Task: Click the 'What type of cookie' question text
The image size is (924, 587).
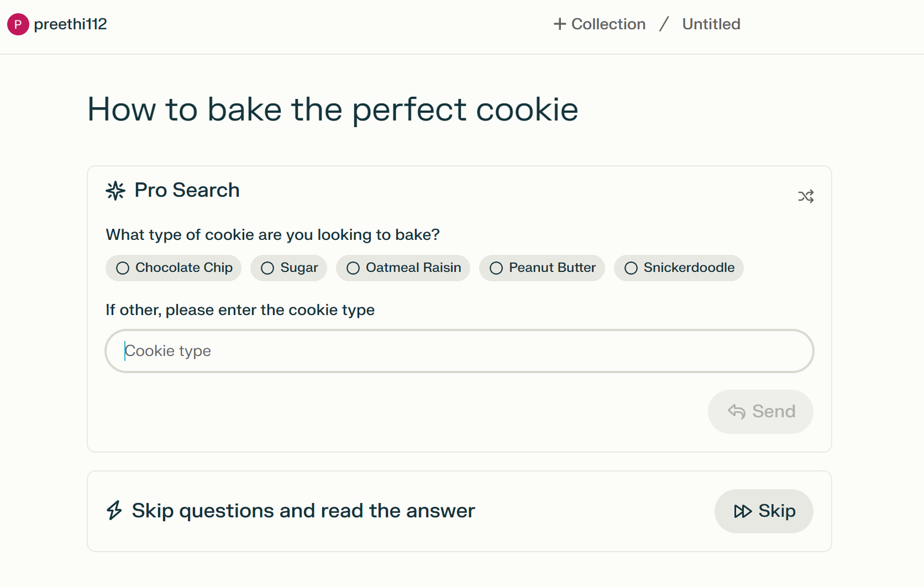Action: click(272, 235)
